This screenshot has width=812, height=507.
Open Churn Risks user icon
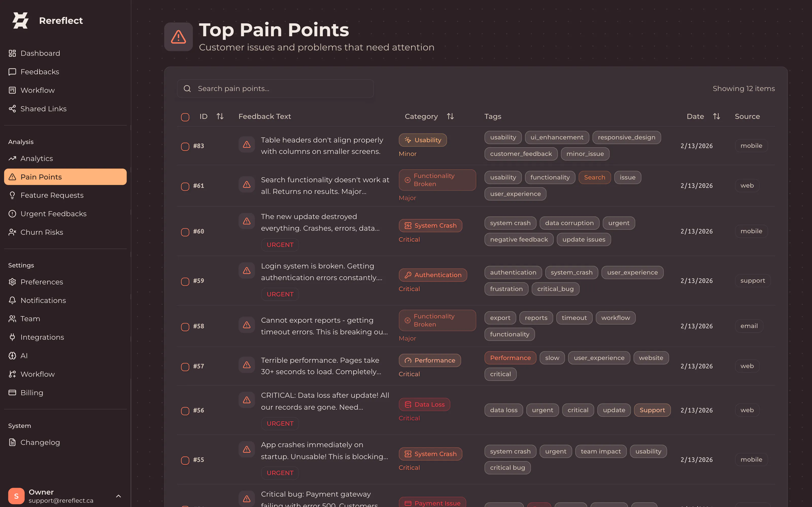point(12,232)
